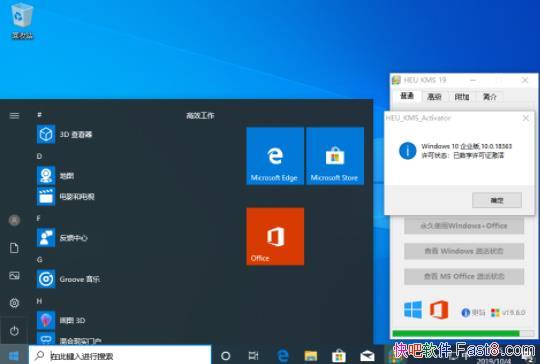Launch the orange Office tile

tap(275, 236)
